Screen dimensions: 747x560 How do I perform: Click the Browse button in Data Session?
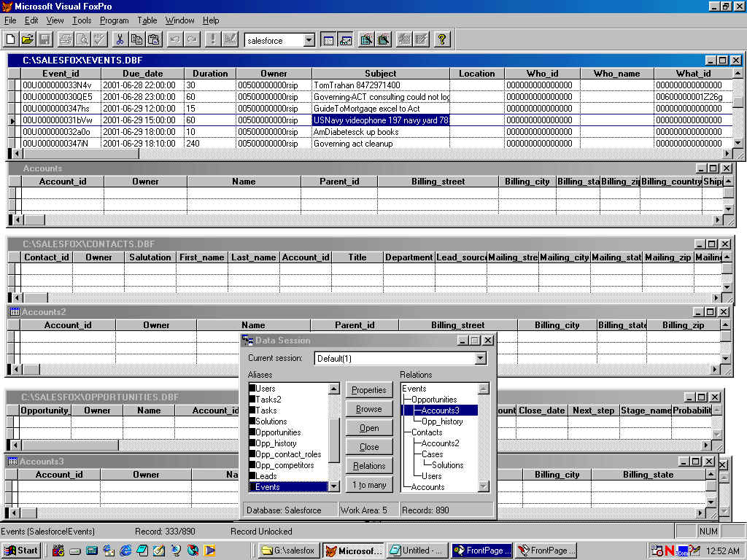click(x=368, y=409)
